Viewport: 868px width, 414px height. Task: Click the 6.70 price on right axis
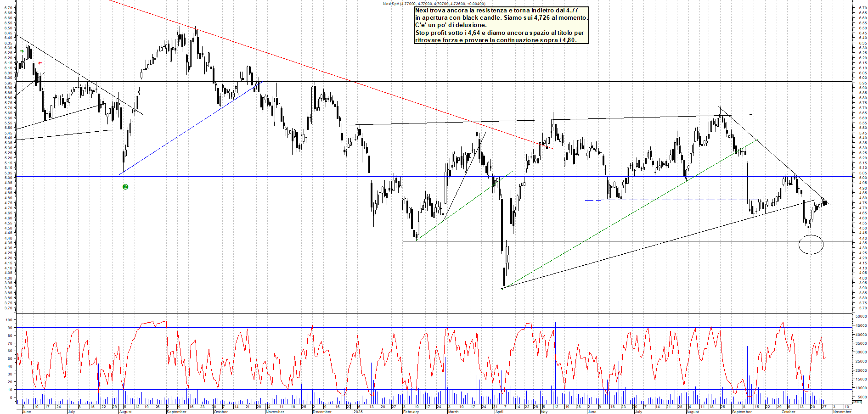click(862, 8)
